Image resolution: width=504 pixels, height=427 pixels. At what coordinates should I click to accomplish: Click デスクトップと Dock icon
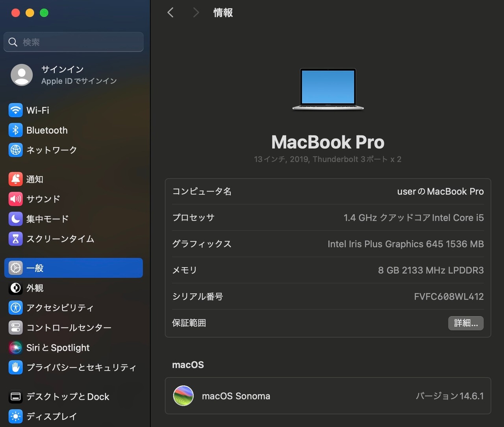point(16,397)
